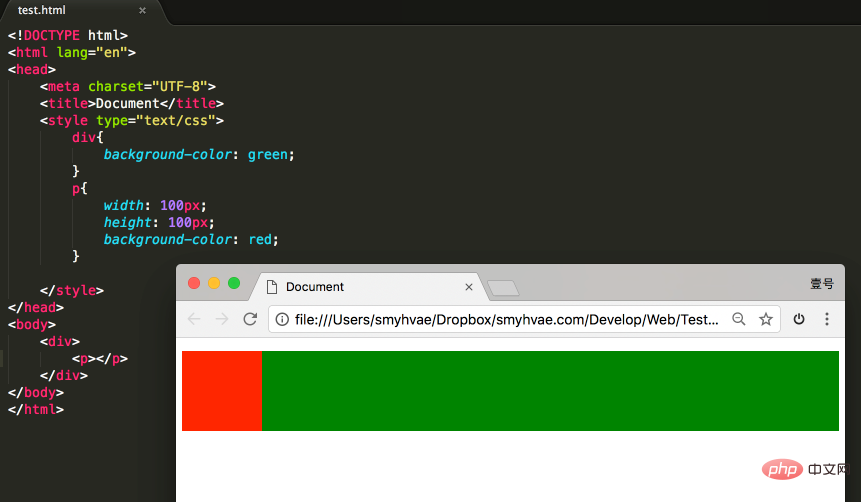Click the site info icon in address bar
The image size is (861, 502).
click(282, 319)
